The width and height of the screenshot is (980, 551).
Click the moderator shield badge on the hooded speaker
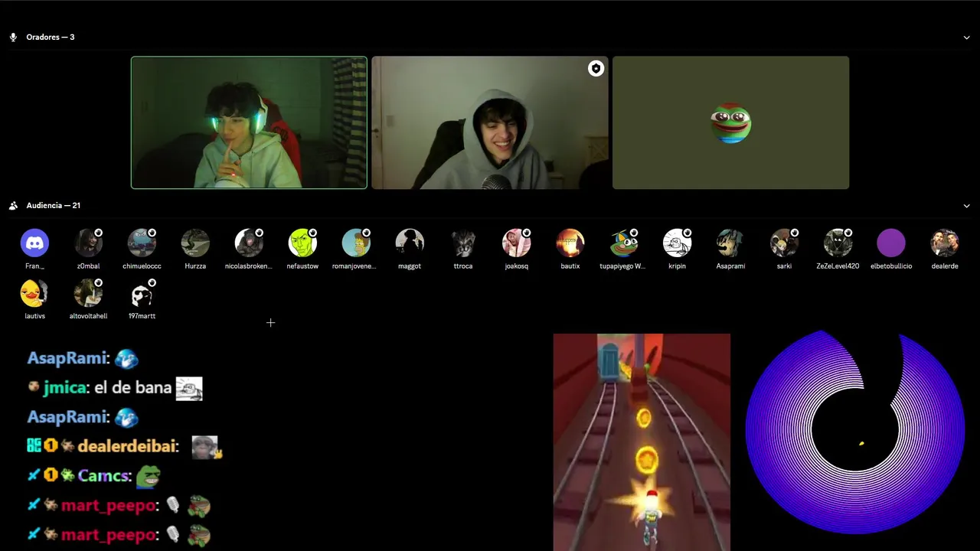[596, 69]
